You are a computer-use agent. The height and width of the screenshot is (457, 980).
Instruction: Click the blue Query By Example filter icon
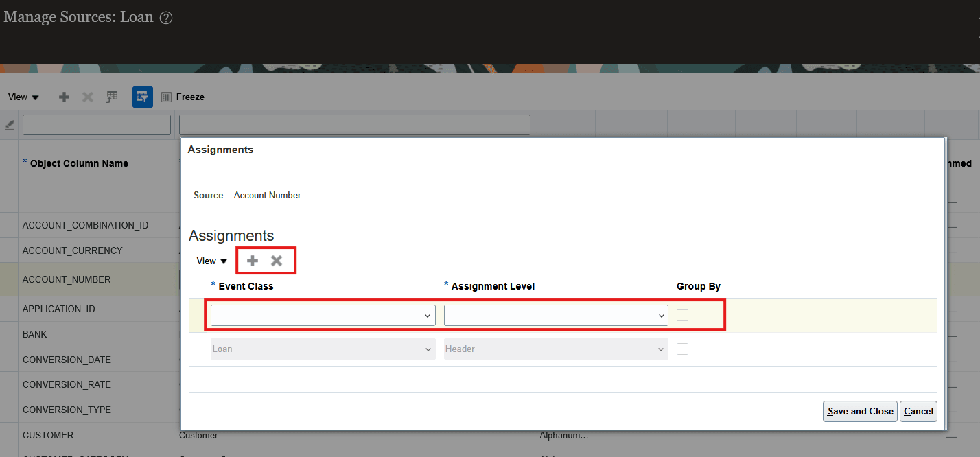point(142,97)
